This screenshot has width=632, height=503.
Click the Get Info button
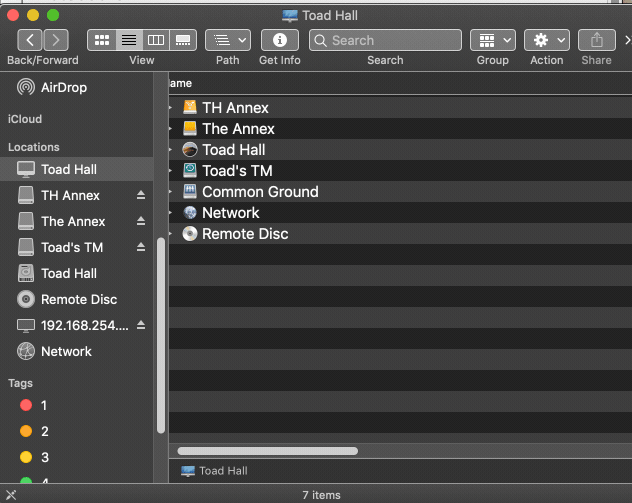tap(280, 40)
